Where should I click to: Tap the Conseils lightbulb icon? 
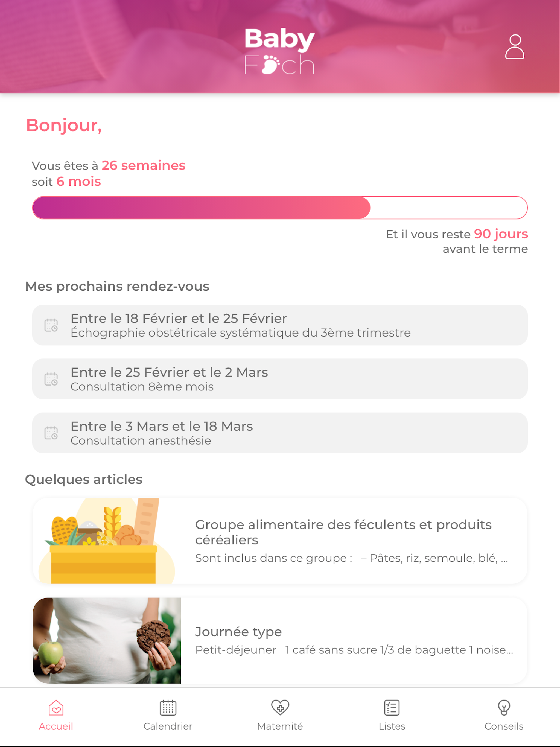tap(504, 707)
